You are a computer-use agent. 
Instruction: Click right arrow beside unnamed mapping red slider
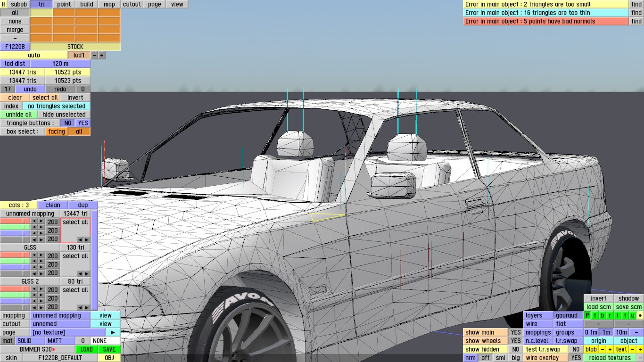41,222
